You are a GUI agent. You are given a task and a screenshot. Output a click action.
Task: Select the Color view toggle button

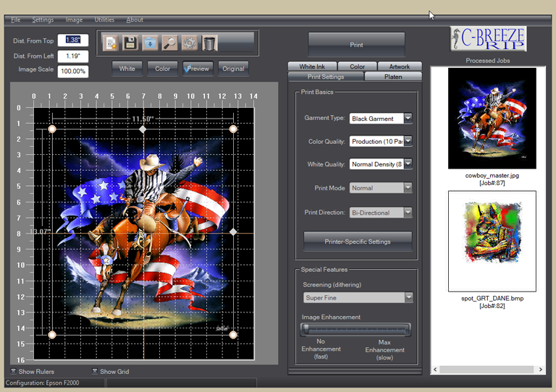[x=162, y=69]
